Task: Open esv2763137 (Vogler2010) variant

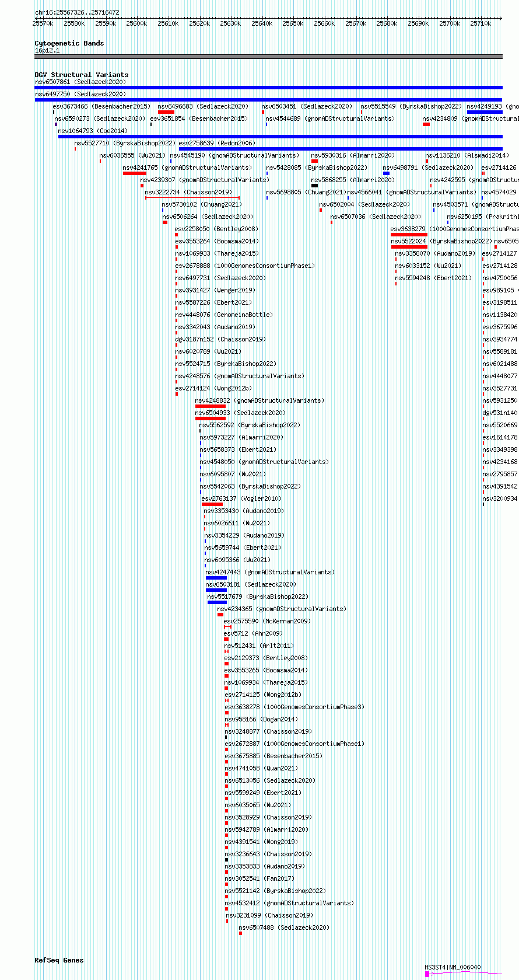Action: tap(241, 498)
